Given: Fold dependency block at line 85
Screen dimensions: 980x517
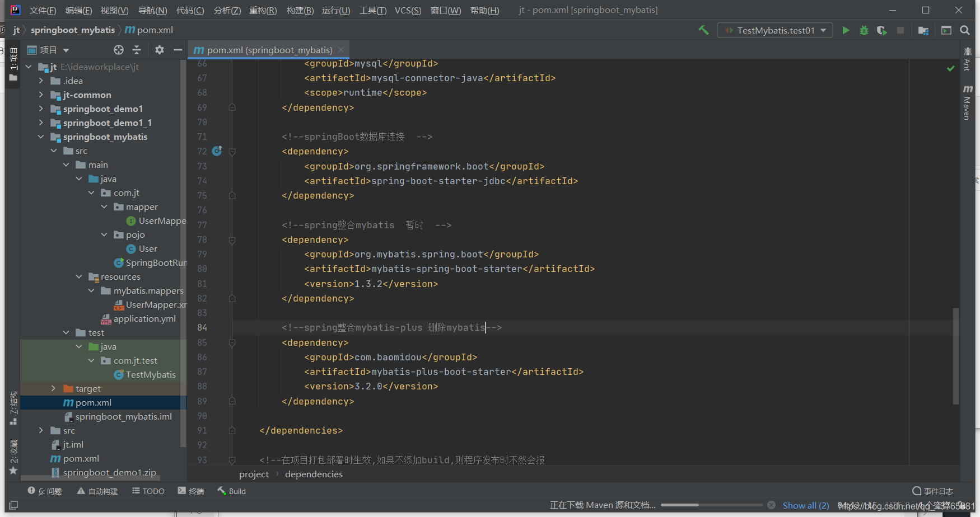Looking at the screenshot, I should pos(232,342).
